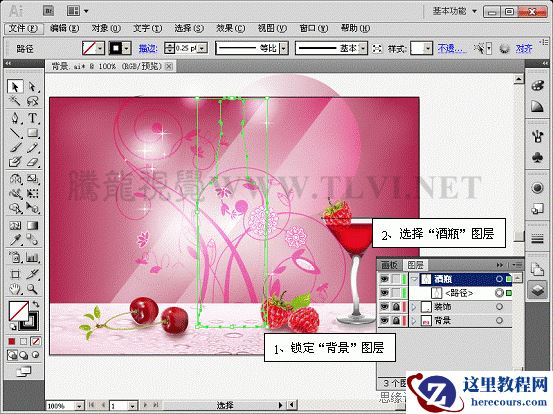The width and height of the screenshot is (553, 414).
Task: Switch to the 画板 tab
Action: pos(390,265)
